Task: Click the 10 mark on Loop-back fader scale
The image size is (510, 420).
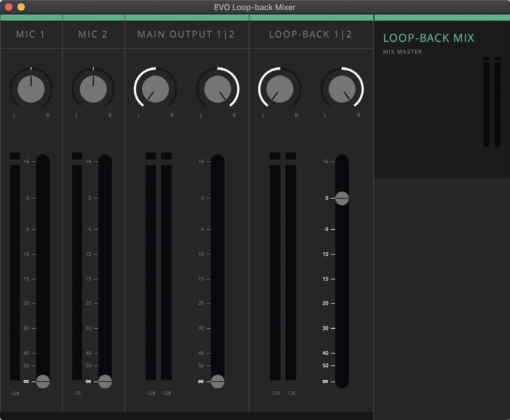Action: tap(326, 254)
